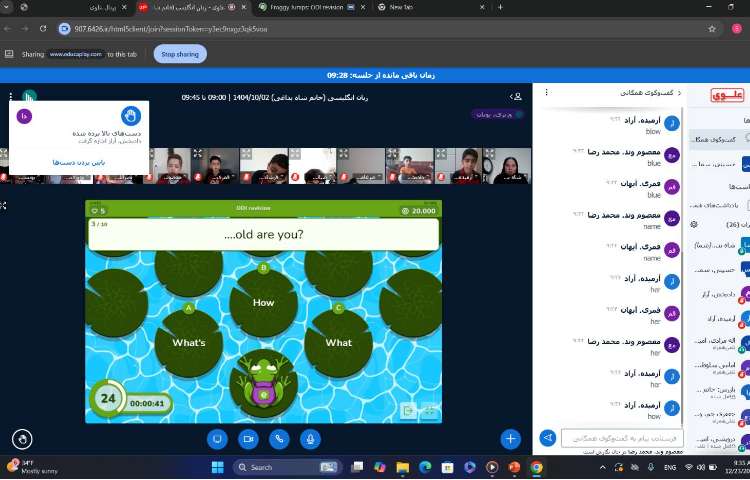
Task: Toggle the user list panel icon
Action: (x=517, y=97)
